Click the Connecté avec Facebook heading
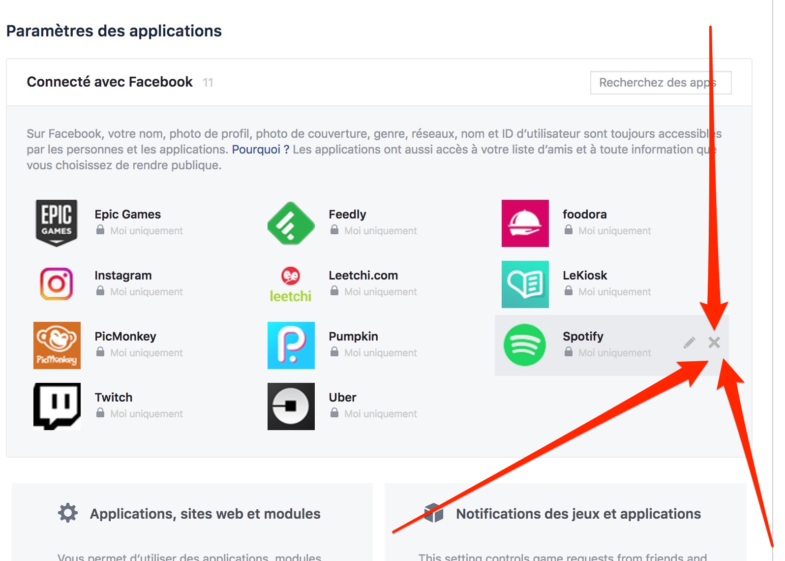785x561 pixels. (110, 82)
